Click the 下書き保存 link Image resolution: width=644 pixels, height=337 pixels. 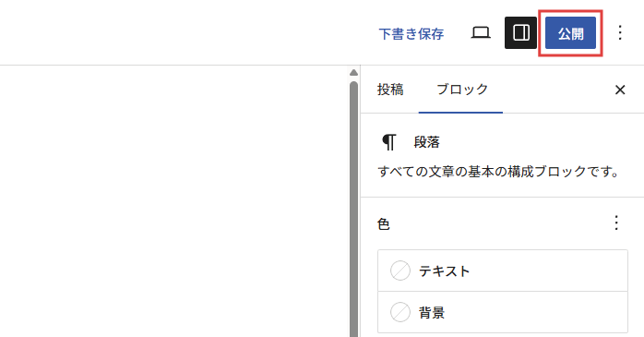click(411, 33)
